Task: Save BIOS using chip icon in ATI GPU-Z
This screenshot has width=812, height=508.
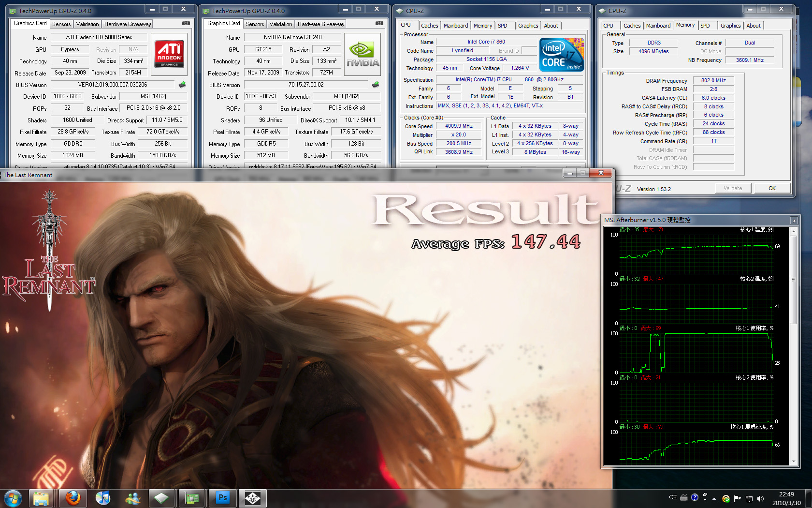Action: 182,85
